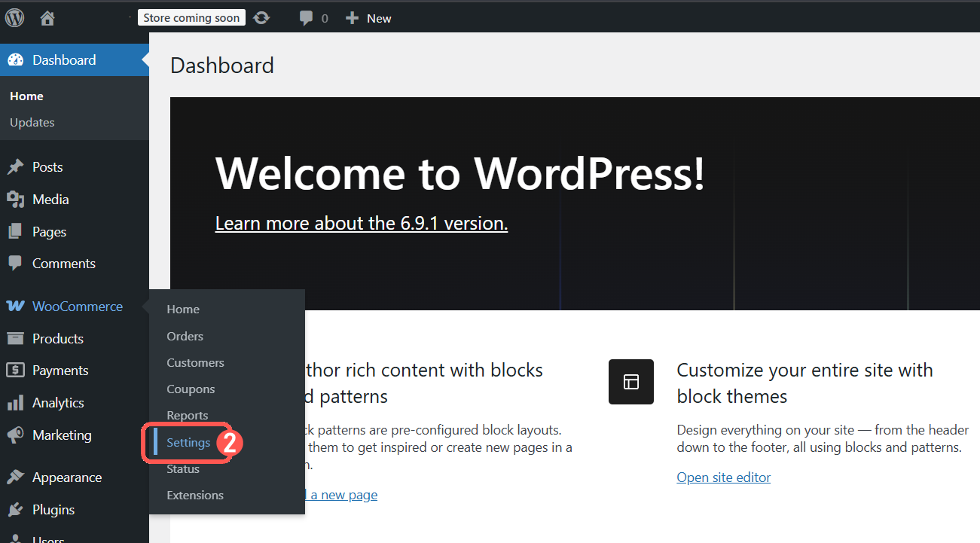This screenshot has width=980, height=543.
Task: Open the Payments menu
Action: point(60,371)
